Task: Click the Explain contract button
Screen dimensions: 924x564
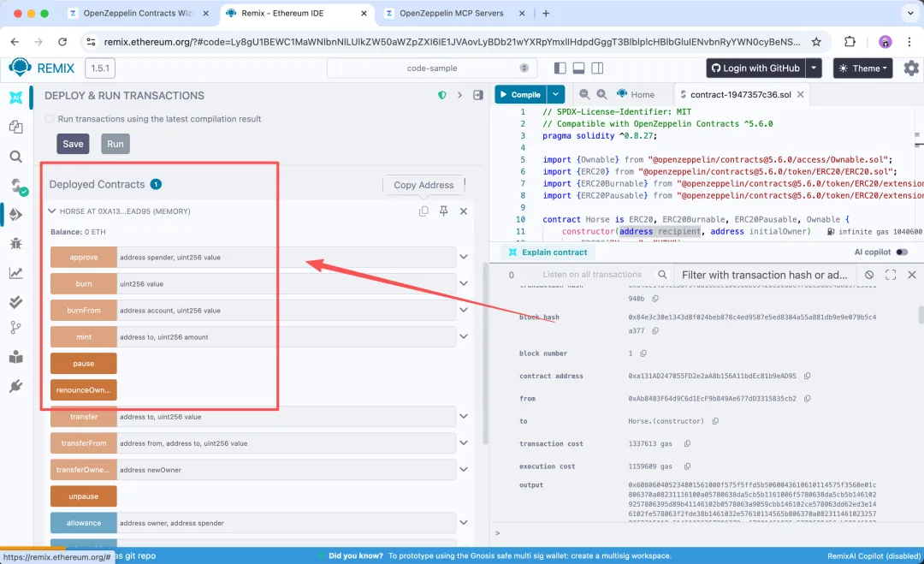Action: click(x=548, y=252)
